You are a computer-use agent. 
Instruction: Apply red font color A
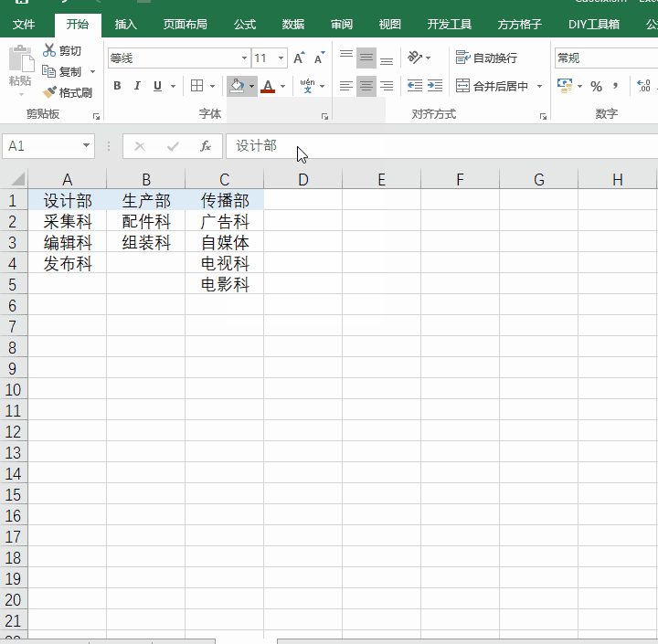268,86
